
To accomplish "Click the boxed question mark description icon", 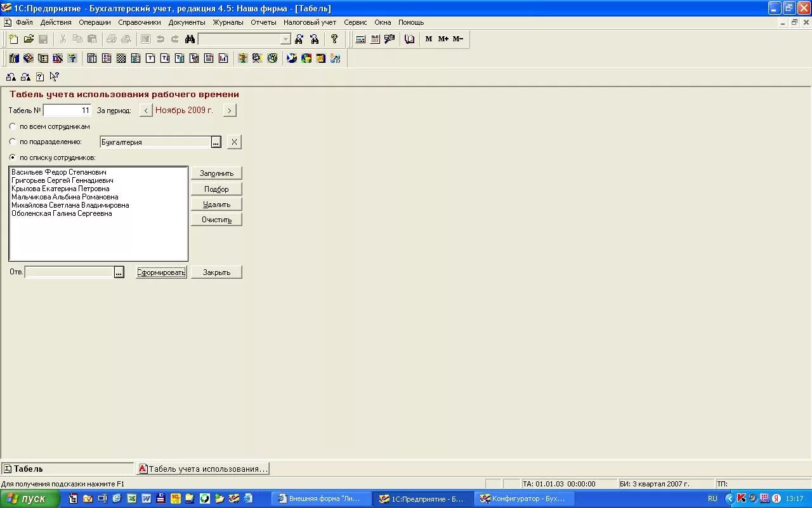I will (x=40, y=77).
